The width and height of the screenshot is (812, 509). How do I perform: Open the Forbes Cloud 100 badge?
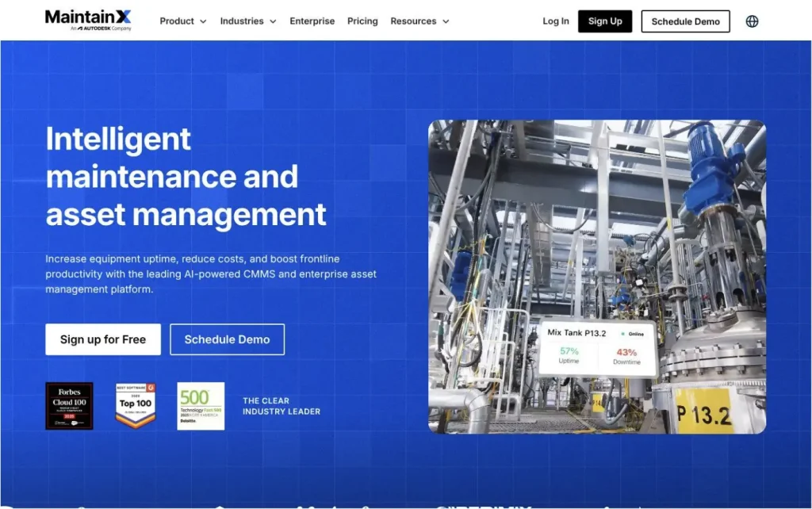click(70, 406)
